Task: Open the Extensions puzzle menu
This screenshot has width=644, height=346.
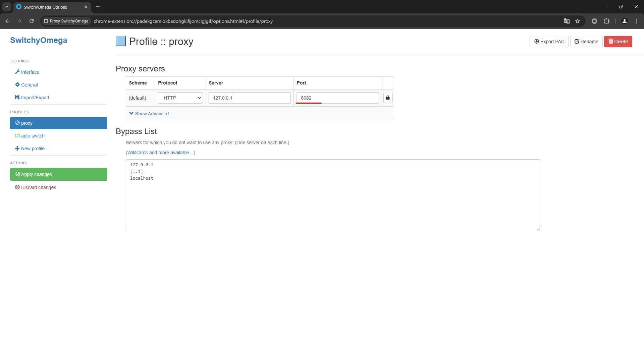Action: tap(606, 21)
